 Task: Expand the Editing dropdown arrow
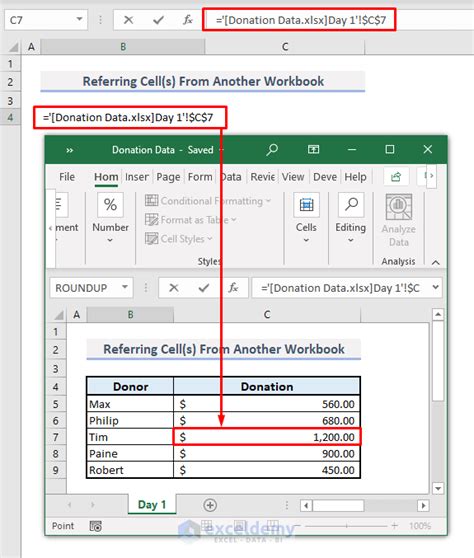point(351,240)
